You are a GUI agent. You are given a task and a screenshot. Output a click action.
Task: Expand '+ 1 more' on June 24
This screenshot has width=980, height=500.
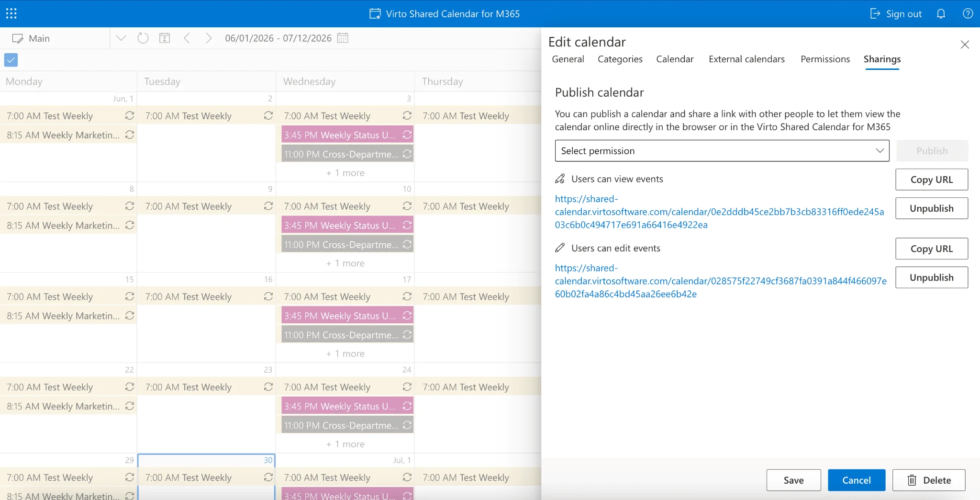[345, 444]
